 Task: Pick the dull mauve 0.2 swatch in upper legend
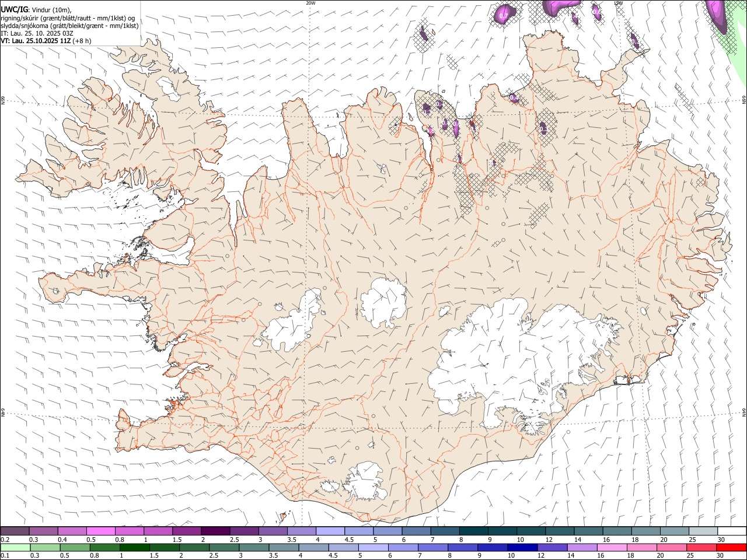point(15,531)
